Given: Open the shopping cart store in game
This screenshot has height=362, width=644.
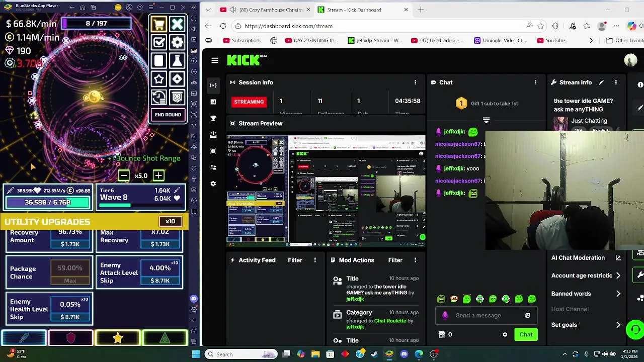Looking at the screenshot, I should tap(158, 24).
